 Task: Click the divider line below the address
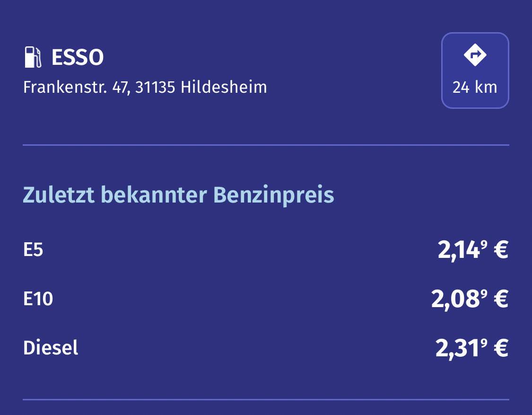tap(266, 145)
